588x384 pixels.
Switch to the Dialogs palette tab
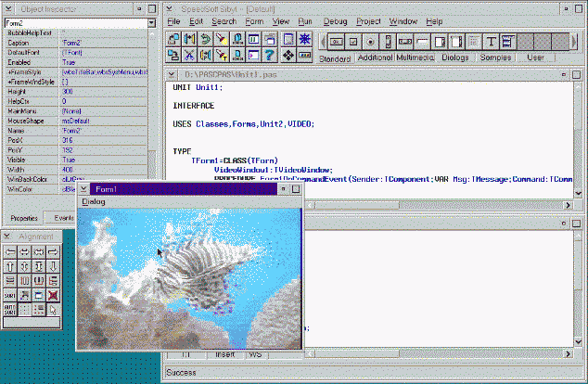tap(454, 58)
